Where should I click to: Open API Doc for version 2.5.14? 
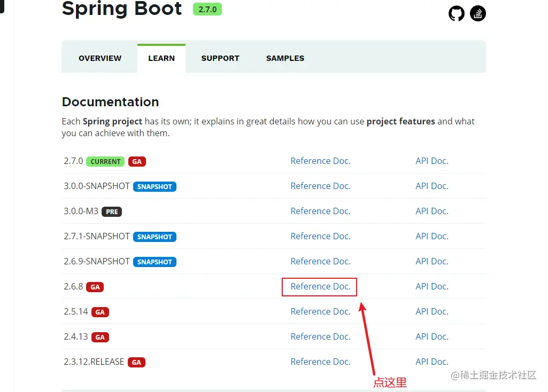pos(432,311)
